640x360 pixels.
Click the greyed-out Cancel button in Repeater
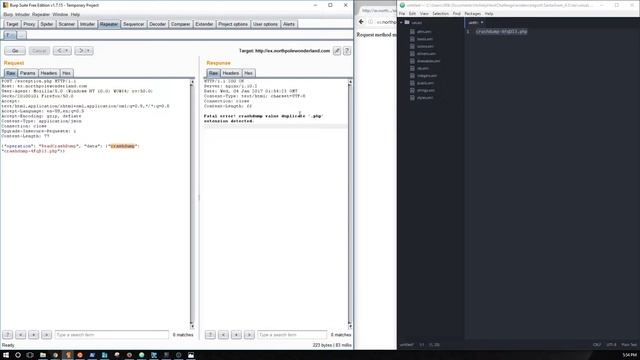[x=39, y=51]
